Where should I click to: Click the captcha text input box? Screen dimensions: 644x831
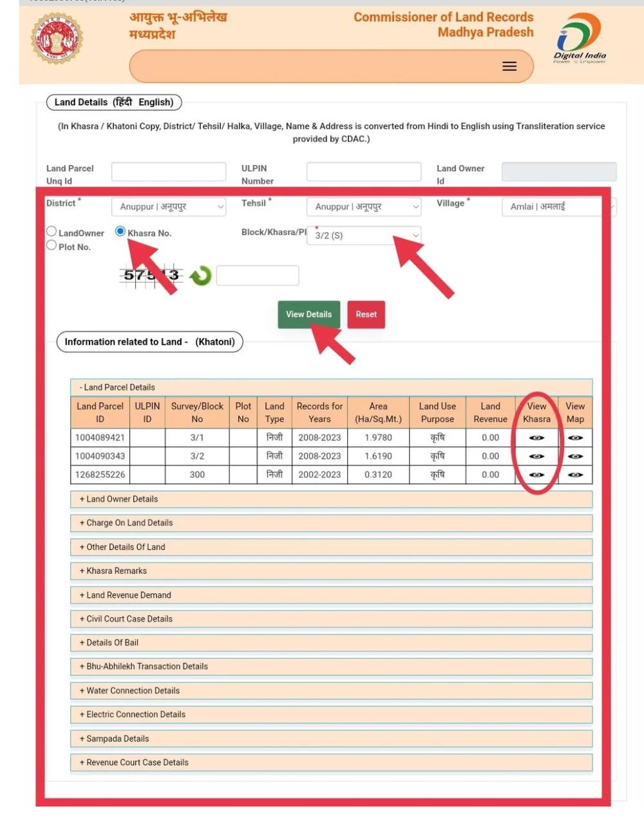258,275
